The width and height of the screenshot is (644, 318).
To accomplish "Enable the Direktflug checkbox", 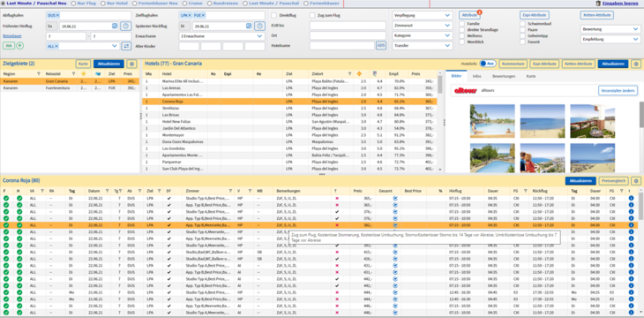I will tap(274, 15).
